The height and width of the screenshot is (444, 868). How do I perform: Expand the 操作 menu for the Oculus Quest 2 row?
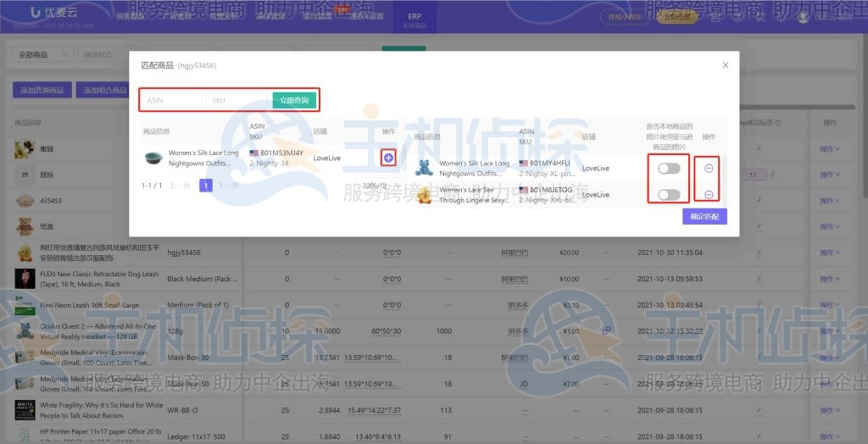(x=829, y=331)
